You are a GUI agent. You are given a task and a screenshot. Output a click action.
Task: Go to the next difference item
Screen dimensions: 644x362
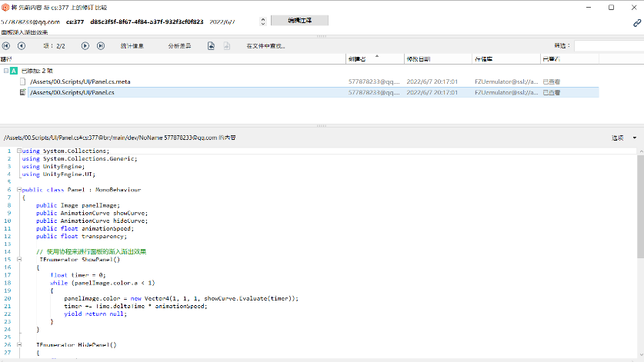(x=85, y=46)
